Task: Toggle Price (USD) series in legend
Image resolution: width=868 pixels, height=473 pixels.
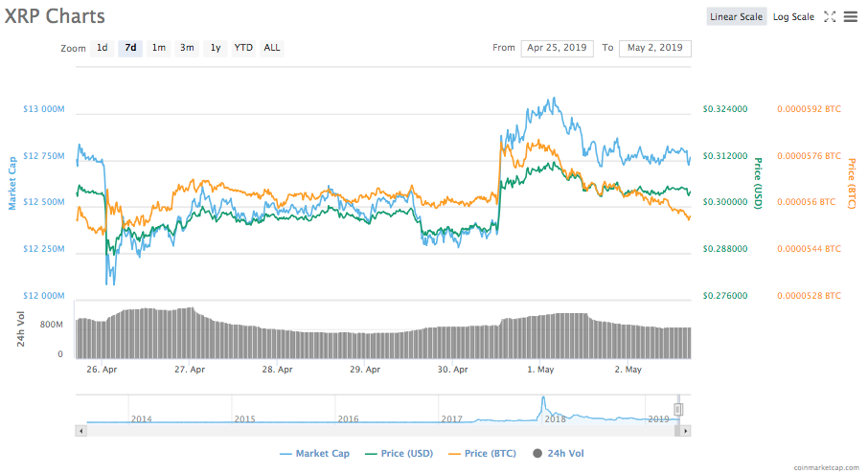Action: tap(400, 454)
